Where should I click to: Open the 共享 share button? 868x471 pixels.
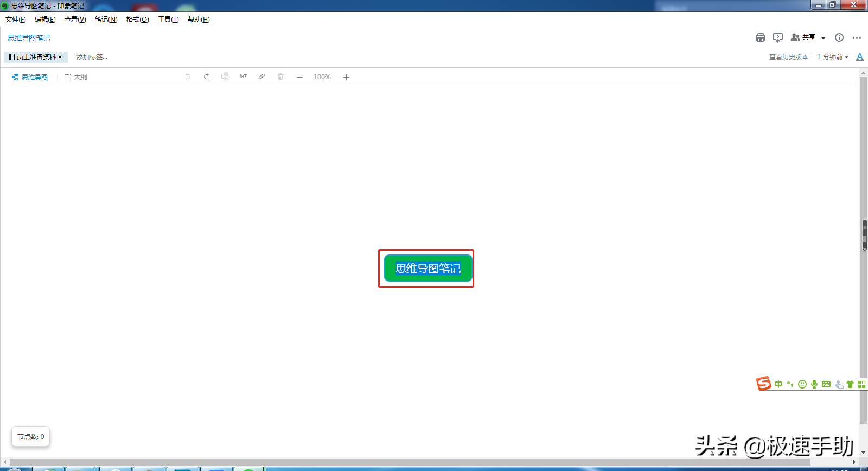coord(803,37)
